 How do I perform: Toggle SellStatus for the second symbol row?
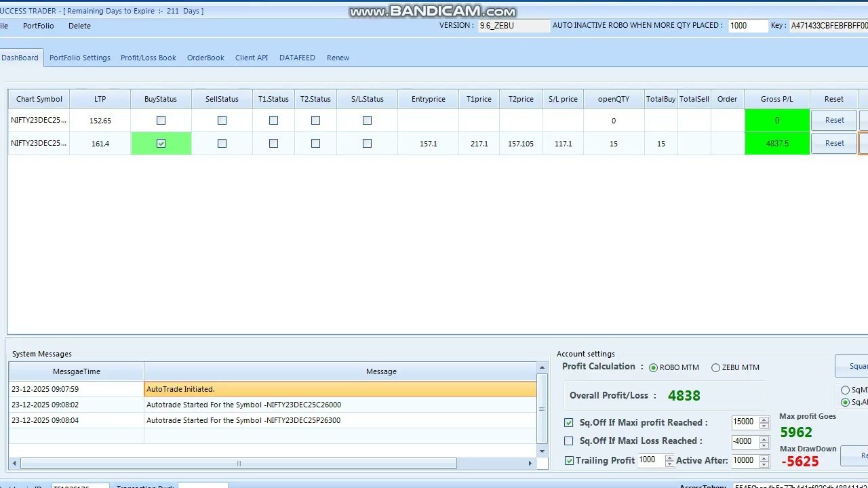222,143
